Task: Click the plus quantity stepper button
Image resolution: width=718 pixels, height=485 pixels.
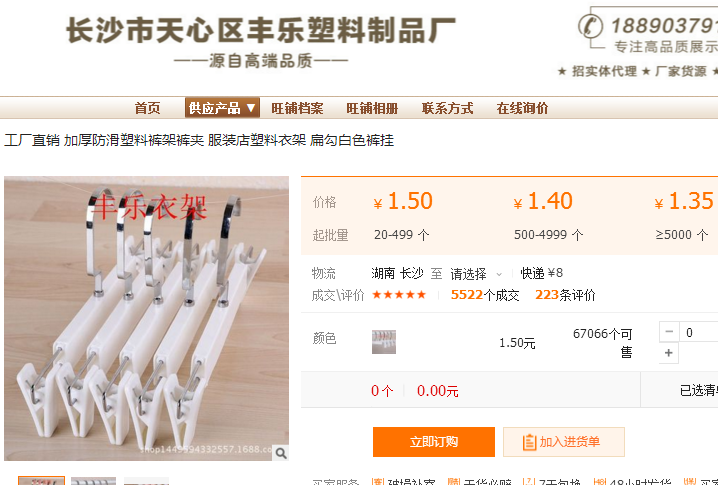Action: (669, 353)
